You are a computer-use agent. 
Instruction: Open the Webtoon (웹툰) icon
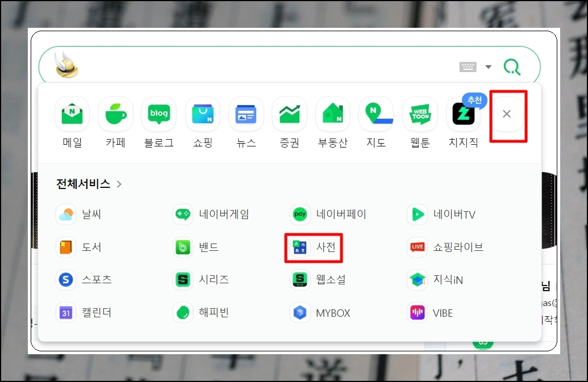(420, 114)
